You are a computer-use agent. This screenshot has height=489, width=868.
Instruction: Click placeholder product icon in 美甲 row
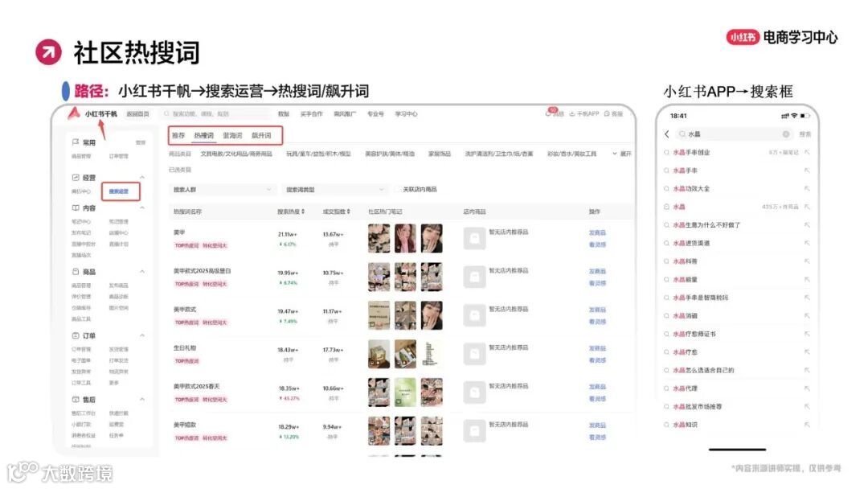pyautogui.click(x=474, y=238)
